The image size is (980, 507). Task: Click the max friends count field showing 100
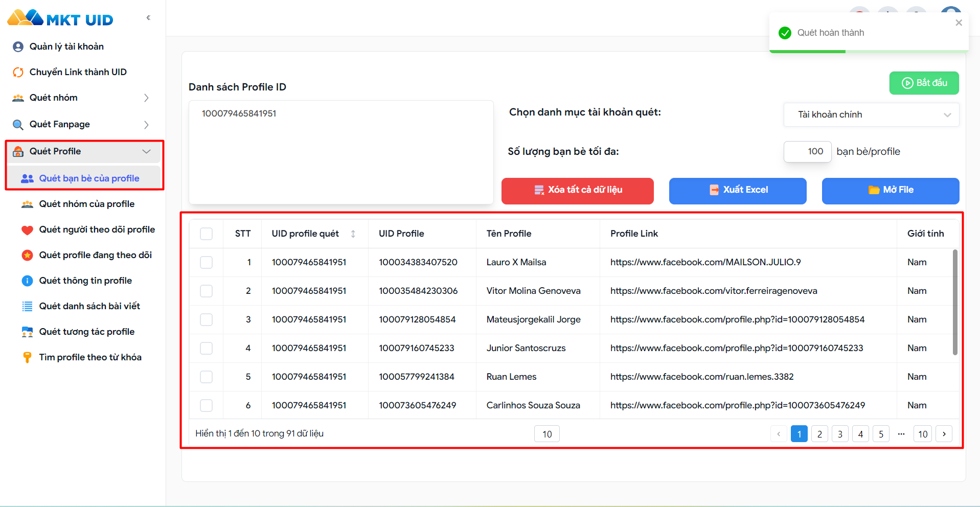[x=808, y=152]
